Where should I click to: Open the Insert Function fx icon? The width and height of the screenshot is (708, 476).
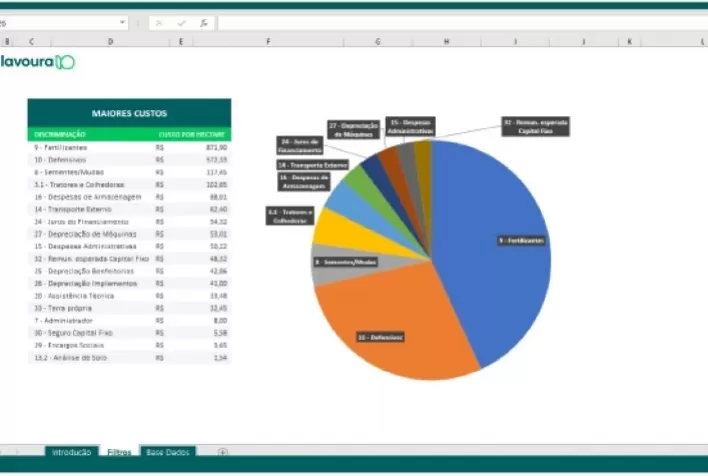click(204, 23)
